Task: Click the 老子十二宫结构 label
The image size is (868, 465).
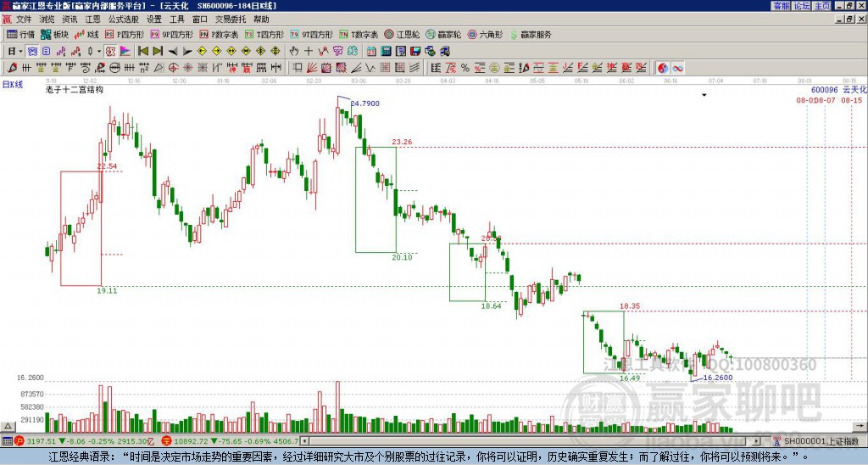Action: (x=75, y=89)
